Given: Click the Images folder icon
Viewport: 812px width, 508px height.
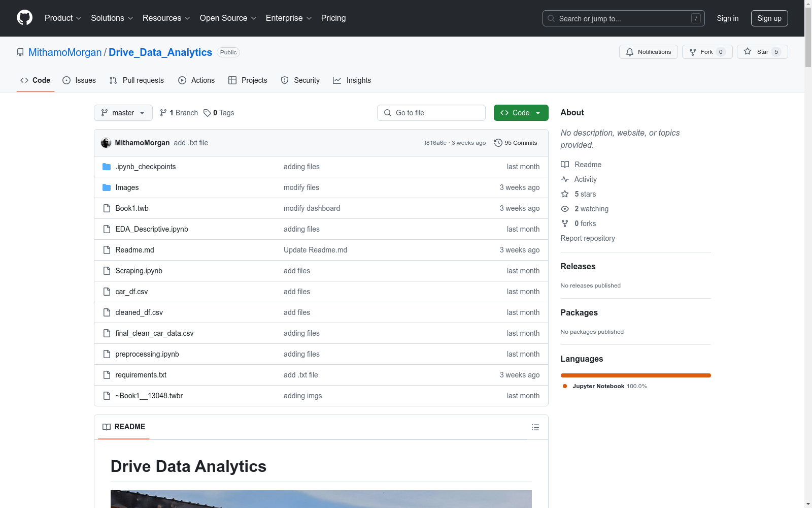Looking at the screenshot, I should pos(107,187).
